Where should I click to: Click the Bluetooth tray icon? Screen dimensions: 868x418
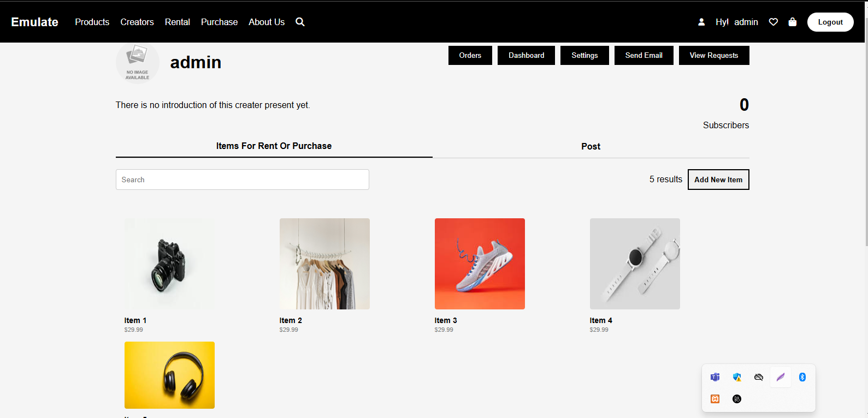coord(802,377)
